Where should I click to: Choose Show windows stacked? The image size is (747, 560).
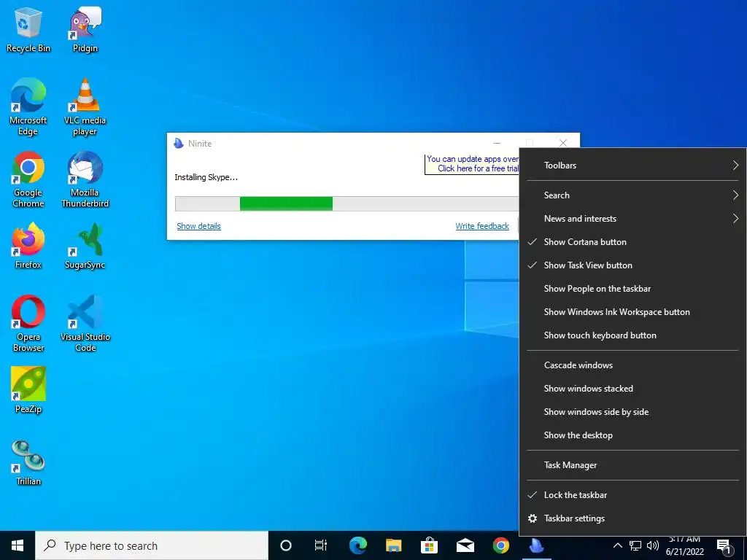pos(632,389)
